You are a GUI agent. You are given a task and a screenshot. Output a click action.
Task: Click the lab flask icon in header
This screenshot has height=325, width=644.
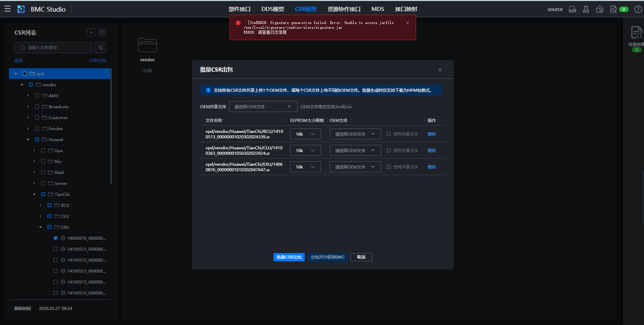tap(586, 9)
